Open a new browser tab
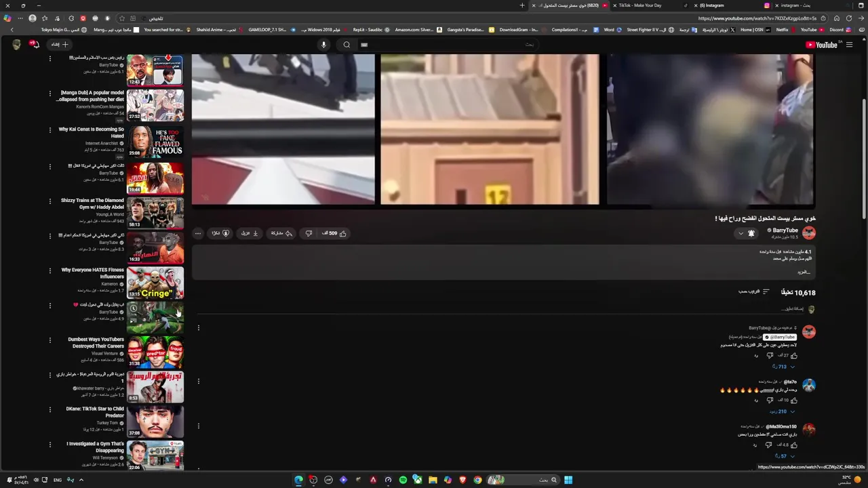Viewport: 868px width, 488px height. click(522, 5)
